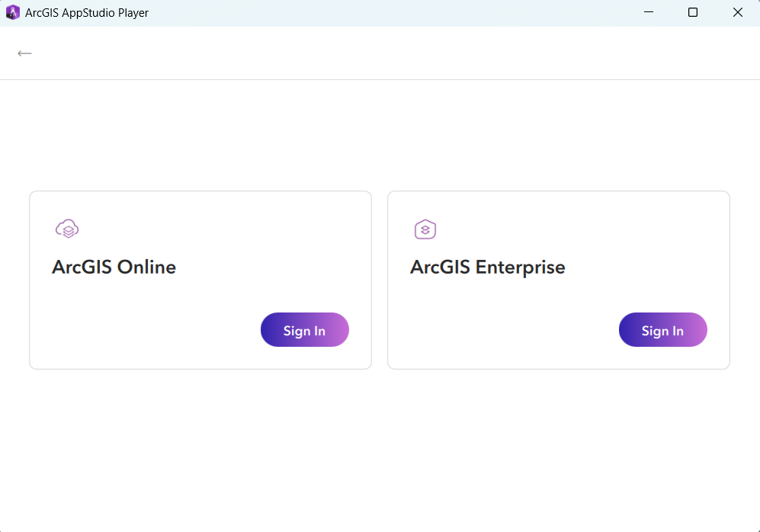
Task: Close the AppStudio Player window
Action: coord(737,12)
